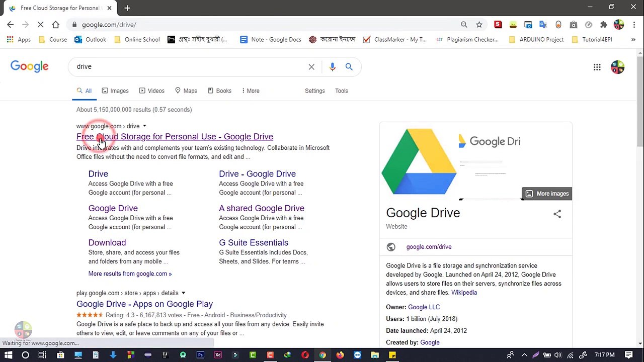Open Firefox from the taskbar
644x362 pixels.
tap(340, 355)
